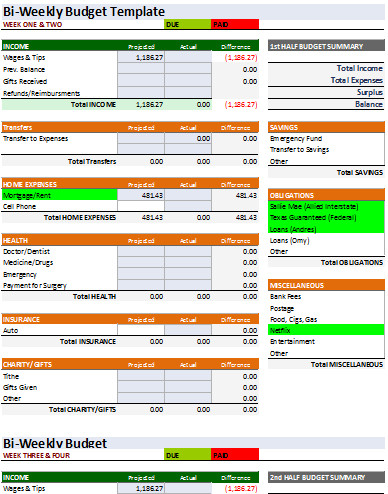Click the orange Transfers section header
Viewport: 388px width, 494px height.
tap(130, 127)
